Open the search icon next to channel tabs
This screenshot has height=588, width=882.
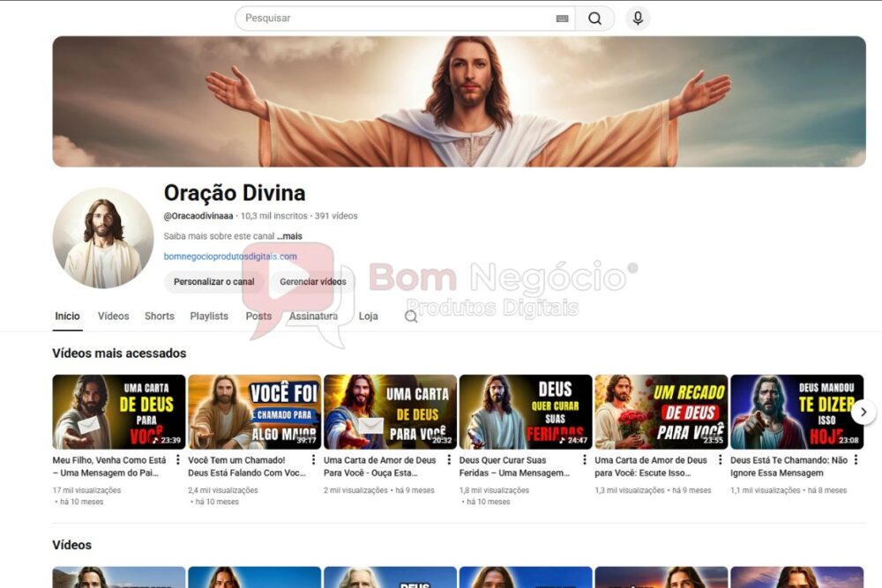pyautogui.click(x=411, y=316)
